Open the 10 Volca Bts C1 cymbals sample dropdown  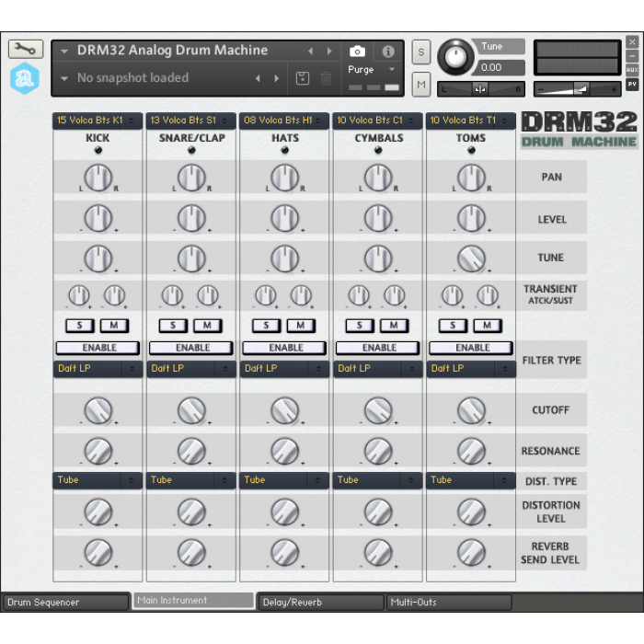coord(377,121)
